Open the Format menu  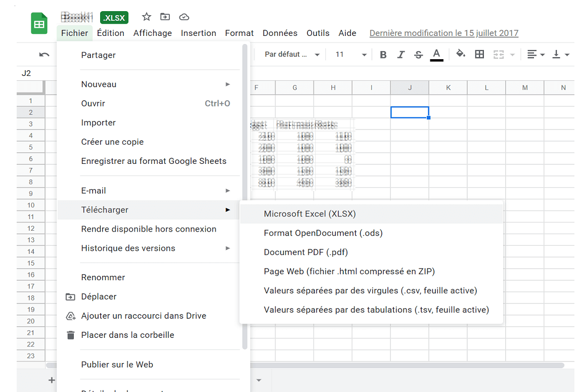pos(239,33)
